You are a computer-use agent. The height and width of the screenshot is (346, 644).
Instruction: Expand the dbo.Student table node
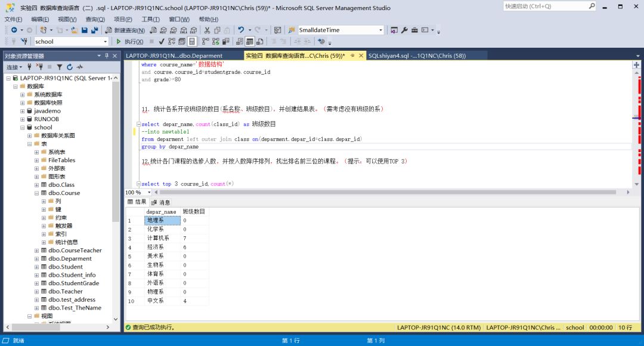pyautogui.click(x=36, y=267)
